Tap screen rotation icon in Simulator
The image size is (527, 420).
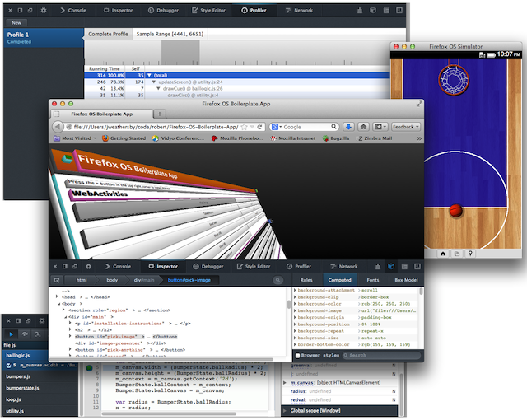[x=457, y=254]
